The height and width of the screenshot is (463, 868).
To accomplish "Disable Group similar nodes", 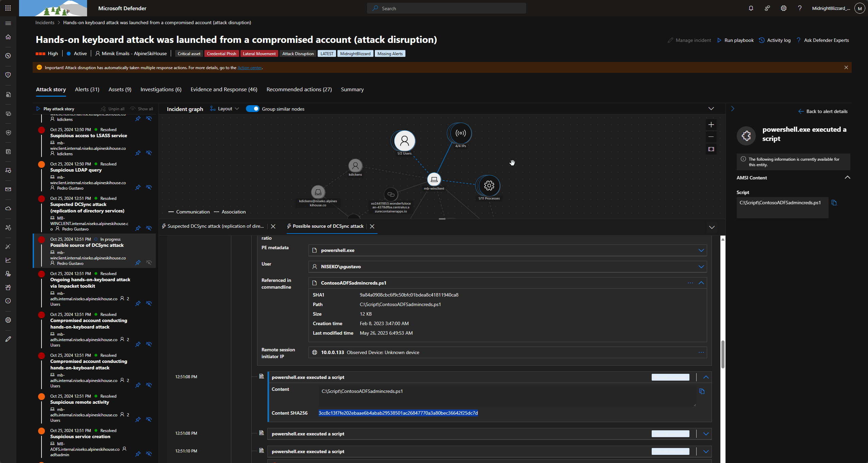I will click(253, 109).
